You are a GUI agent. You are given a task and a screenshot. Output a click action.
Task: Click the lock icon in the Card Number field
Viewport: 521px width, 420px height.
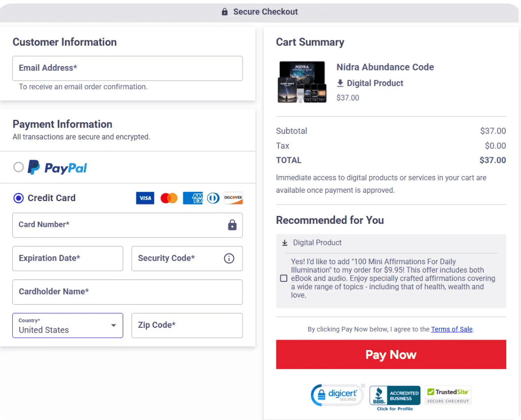tap(232, 225)
